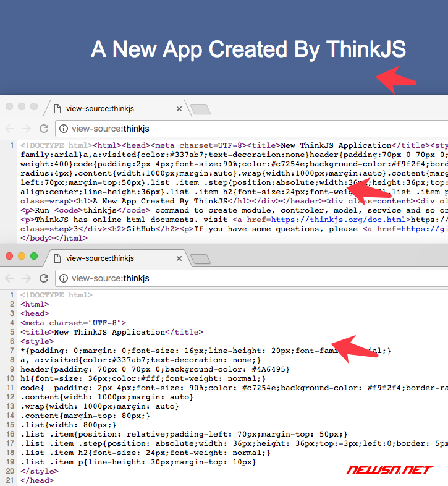Click the '</body></html>' line in upper window
The image size is (448, 486).
tap(54, 238)
